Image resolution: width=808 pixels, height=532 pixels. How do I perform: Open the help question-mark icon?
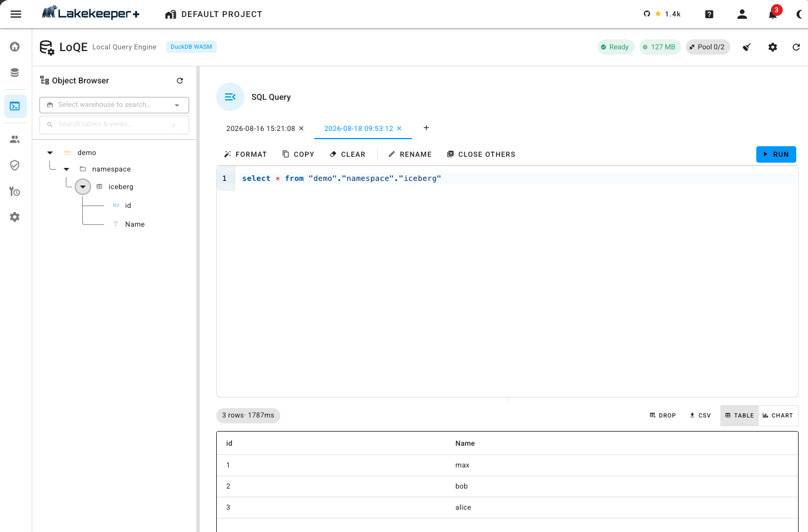click(x=709, y=14)
